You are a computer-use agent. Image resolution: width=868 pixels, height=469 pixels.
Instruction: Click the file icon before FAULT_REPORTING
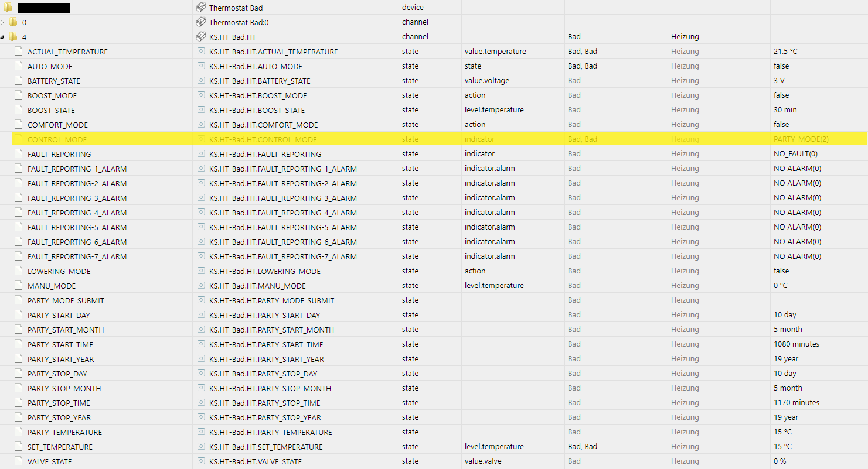tap(18, 154)
